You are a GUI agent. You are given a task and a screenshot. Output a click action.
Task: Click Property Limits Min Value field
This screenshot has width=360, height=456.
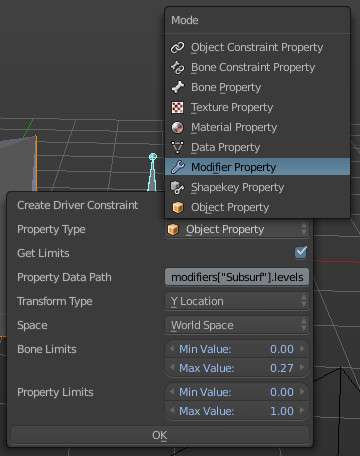click(x=237, y=392)
